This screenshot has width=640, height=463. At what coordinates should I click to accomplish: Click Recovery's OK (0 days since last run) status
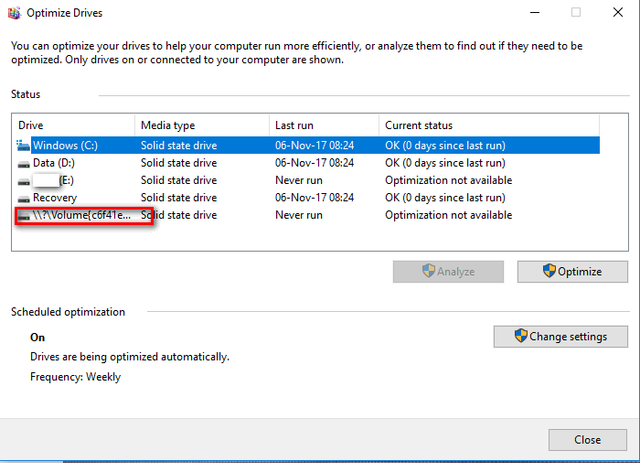[445, 198]
